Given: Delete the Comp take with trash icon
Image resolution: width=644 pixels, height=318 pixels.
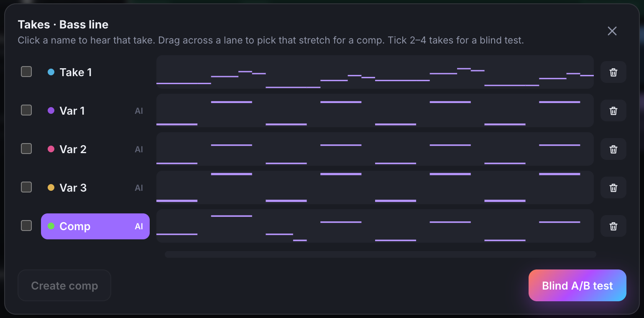Looking at the screenshot, I should point(613,226).
